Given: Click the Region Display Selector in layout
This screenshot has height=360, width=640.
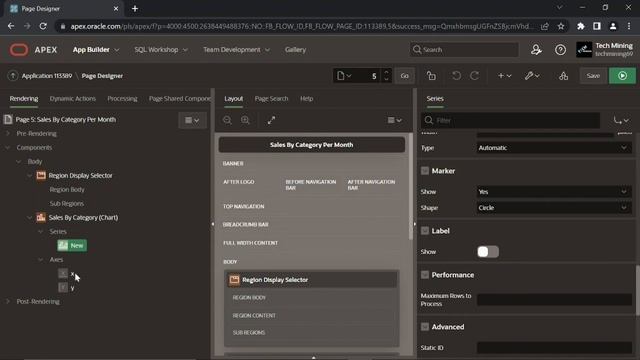Looking at the screenshot, I should (311, 280).
